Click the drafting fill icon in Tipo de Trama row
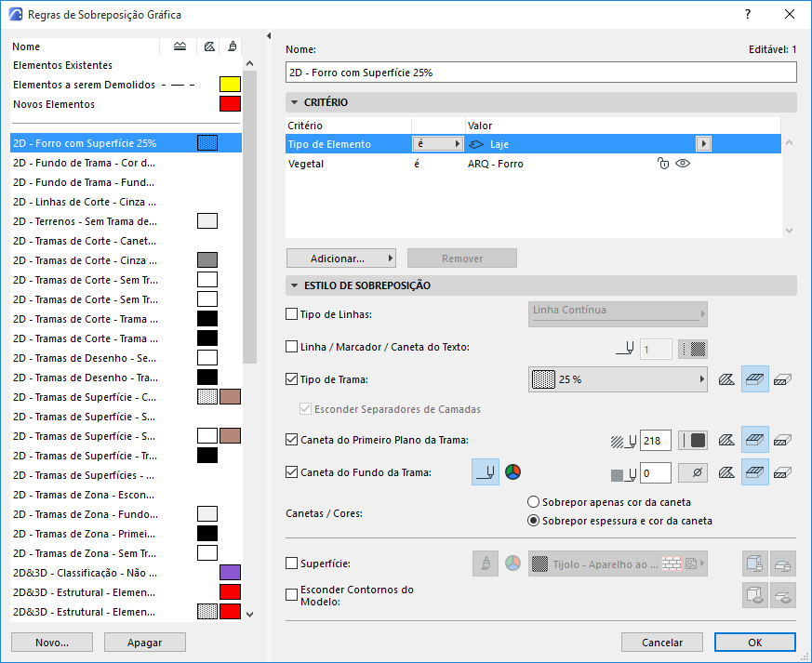The image size is (812, 663). [726, 380]
